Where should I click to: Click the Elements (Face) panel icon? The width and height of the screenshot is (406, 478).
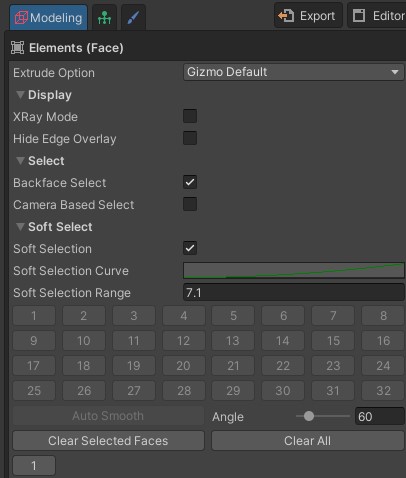(17, 48)
